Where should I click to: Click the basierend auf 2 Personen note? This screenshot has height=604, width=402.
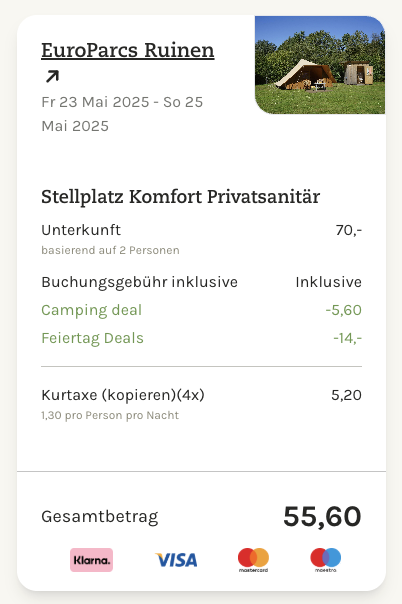110,250
